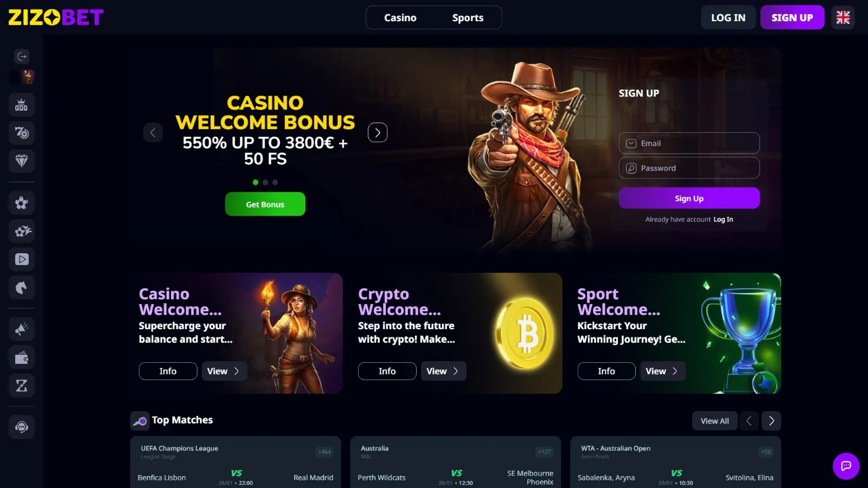Collapse the sidebar with the arrow icon
Screen dimensions: 868x488
22,56
